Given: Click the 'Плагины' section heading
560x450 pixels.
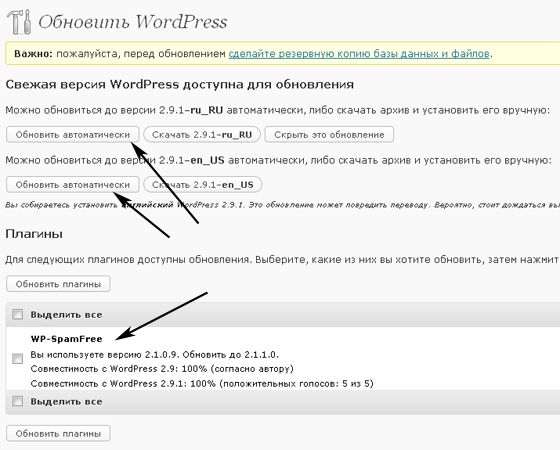Looking at the screenshot, I should pyautogui.click(x=34, y=234).
